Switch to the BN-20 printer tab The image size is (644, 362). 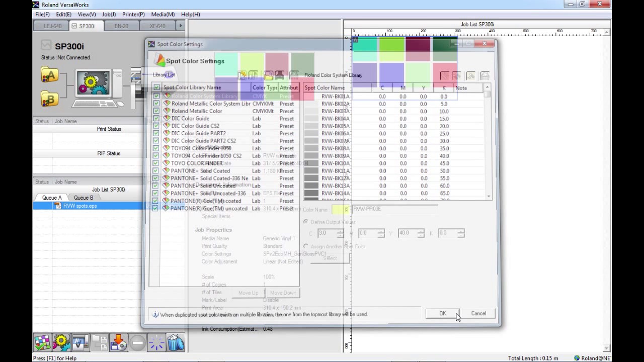tap(121, 26)
